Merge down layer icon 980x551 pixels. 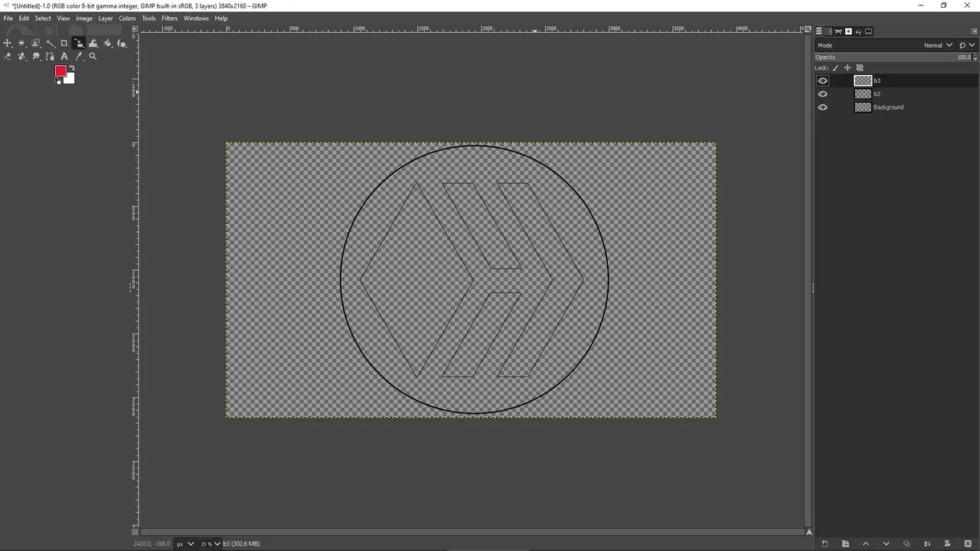coord(926,543)
